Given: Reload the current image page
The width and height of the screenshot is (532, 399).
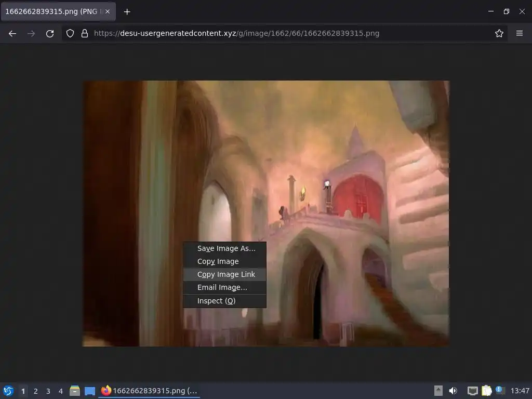Looking at the screenshot, I should point(50,33).
